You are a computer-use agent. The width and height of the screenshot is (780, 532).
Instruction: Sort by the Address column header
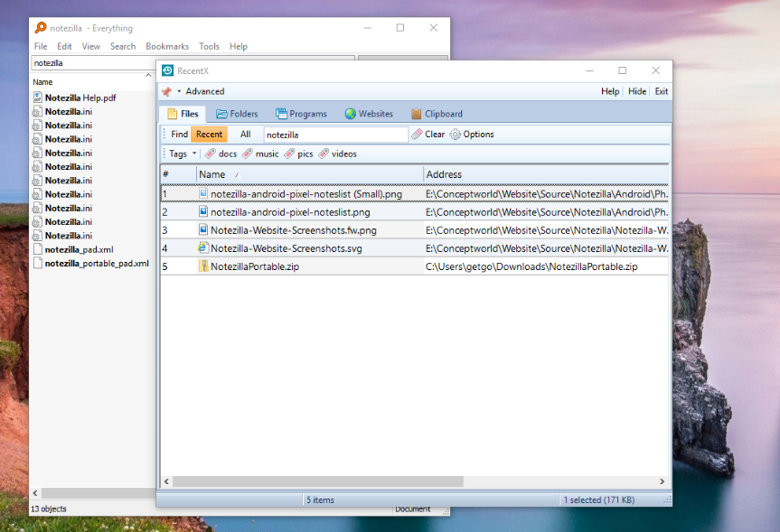pyautogui.click(x=546, y=174)
